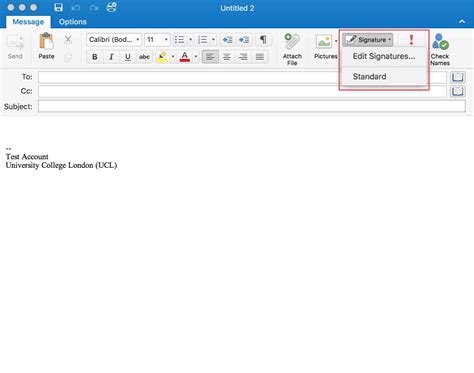The width and height of the screenshot is (474, 373).
Task: Switch to the Message tab
Action: (x=28, y=22)
